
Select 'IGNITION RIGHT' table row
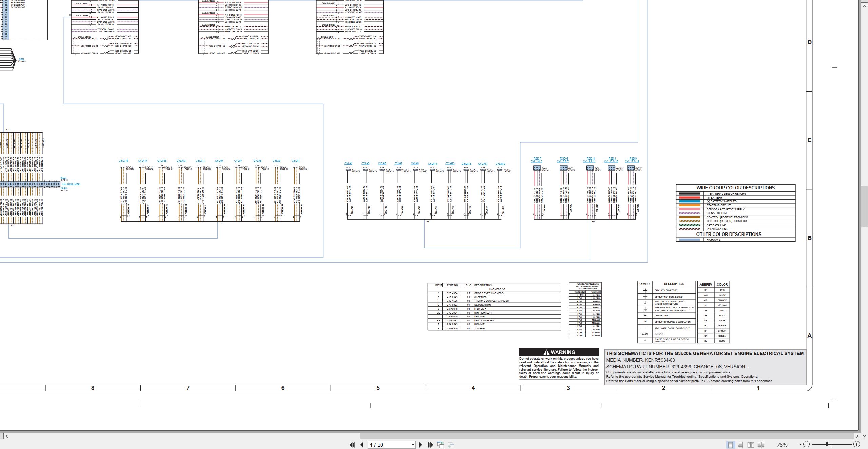(x=494, y=321)
